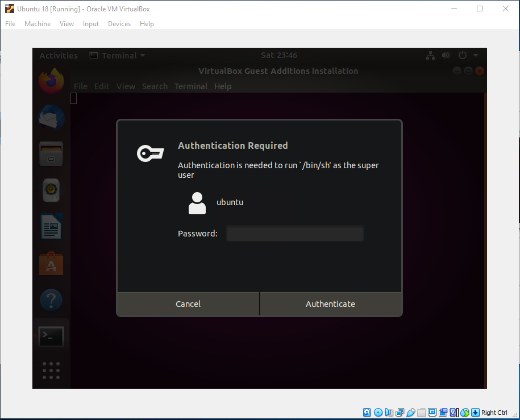
Task: Open the terminal window's Terminal menu
Action: tap(191, 86)
